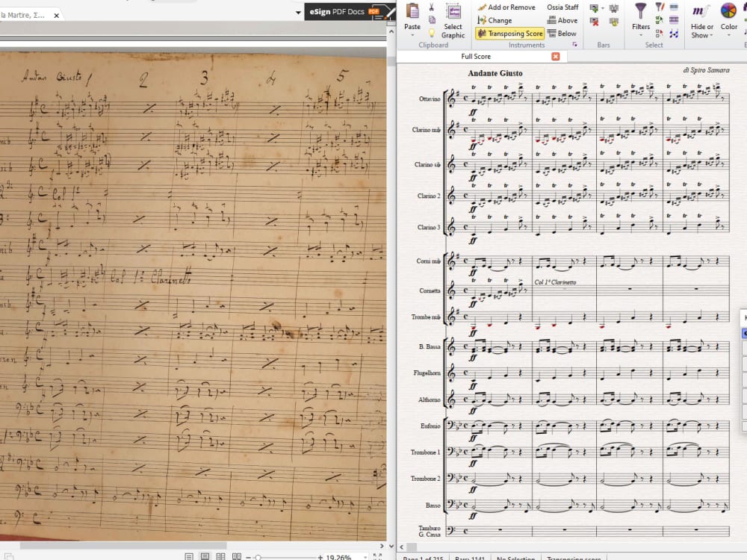Click the Ottavino staff label
This screenshot has width=747, height=560.
point(430,99)
